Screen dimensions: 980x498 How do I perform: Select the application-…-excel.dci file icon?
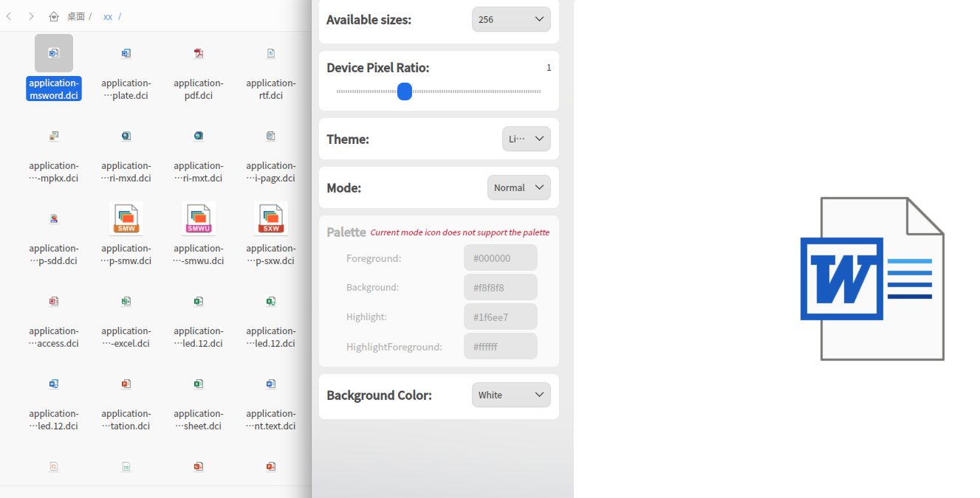126,301
